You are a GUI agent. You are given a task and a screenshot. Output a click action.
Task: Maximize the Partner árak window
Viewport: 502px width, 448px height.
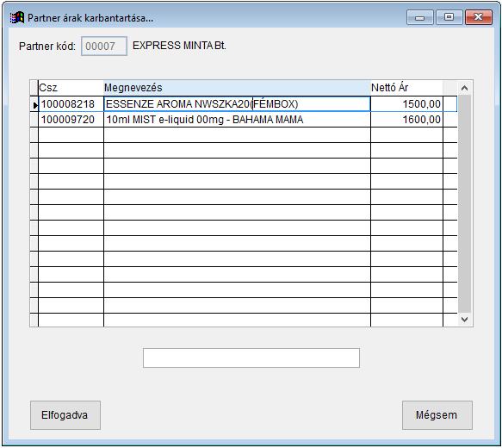[x=449, y=17]
